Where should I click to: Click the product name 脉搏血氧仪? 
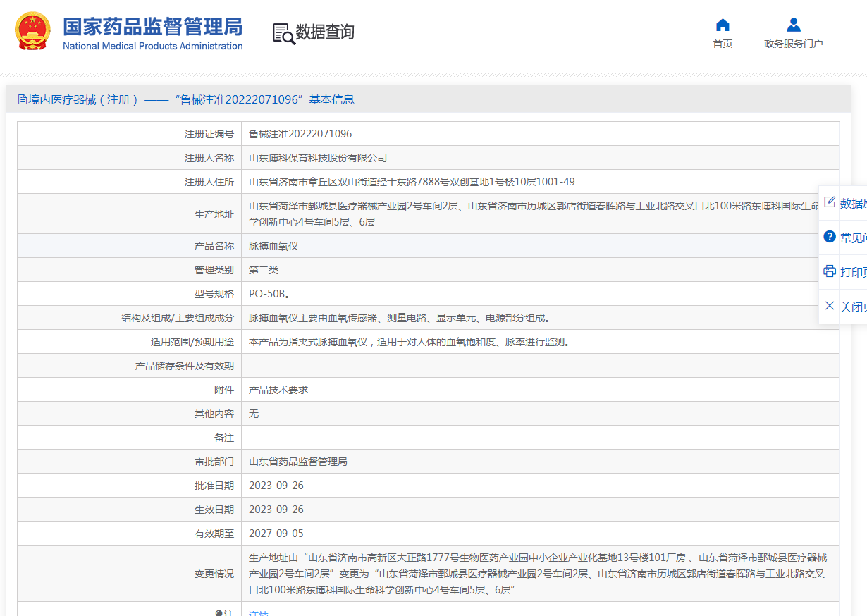point(273,246)
